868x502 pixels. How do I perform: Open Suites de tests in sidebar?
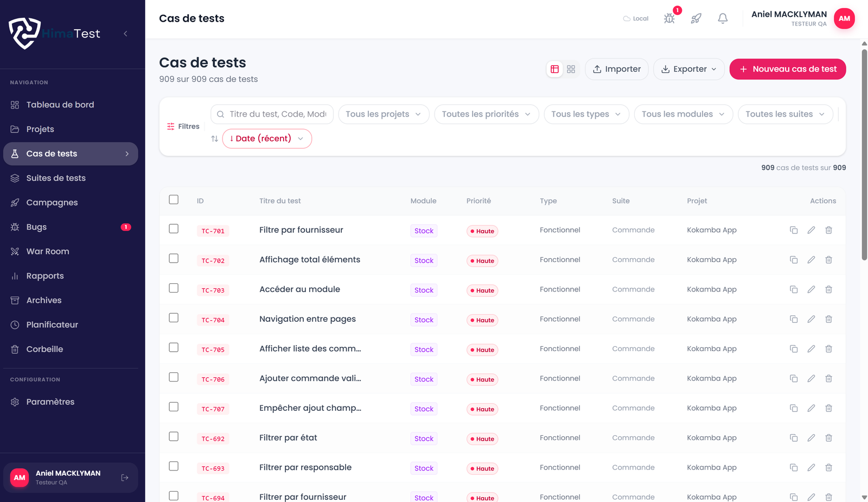pyautogui.click(x=71, y=178)
